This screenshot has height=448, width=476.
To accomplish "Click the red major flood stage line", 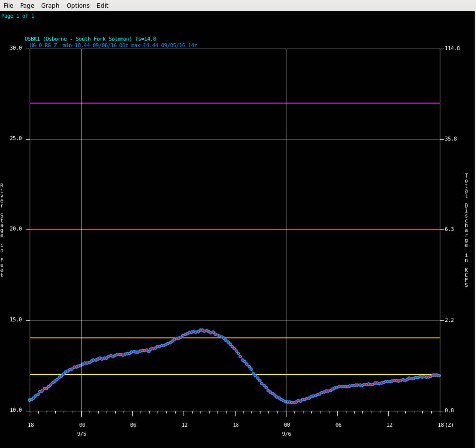I will [235, 230].
